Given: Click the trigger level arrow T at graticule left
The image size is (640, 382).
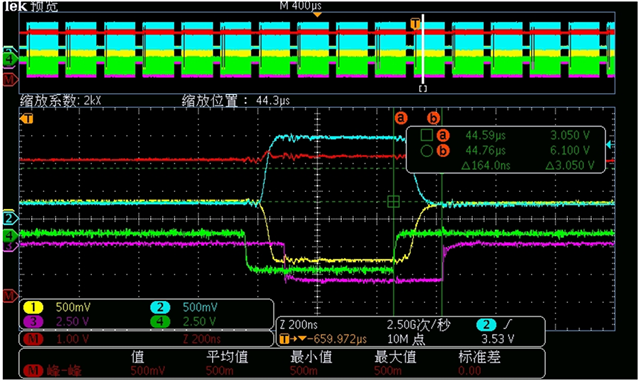Looking at the screenshot, I should pos(27,119).
